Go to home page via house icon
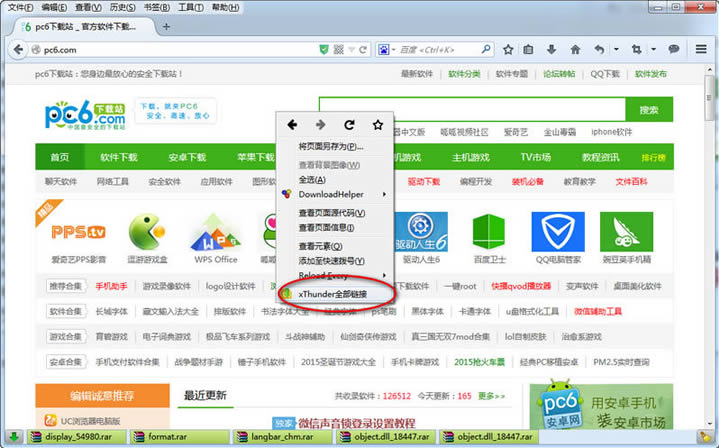Image resolution: width=719 pixels, height=448 pixels. (x=575, y=50)
